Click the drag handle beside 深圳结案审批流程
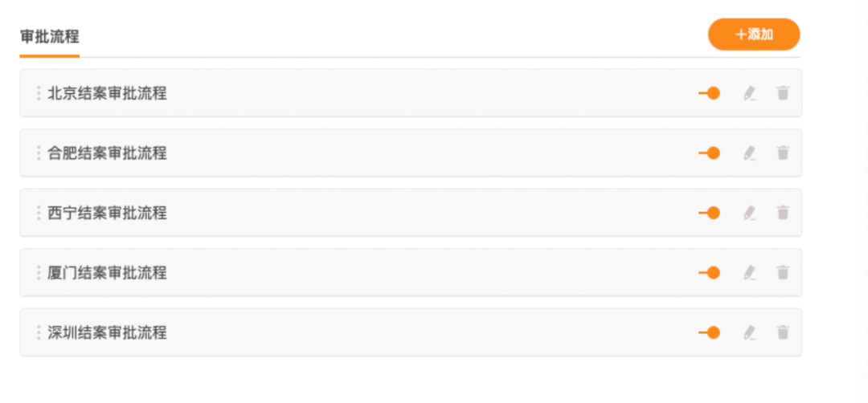868x403 pixels. click(x=39, y=333)
